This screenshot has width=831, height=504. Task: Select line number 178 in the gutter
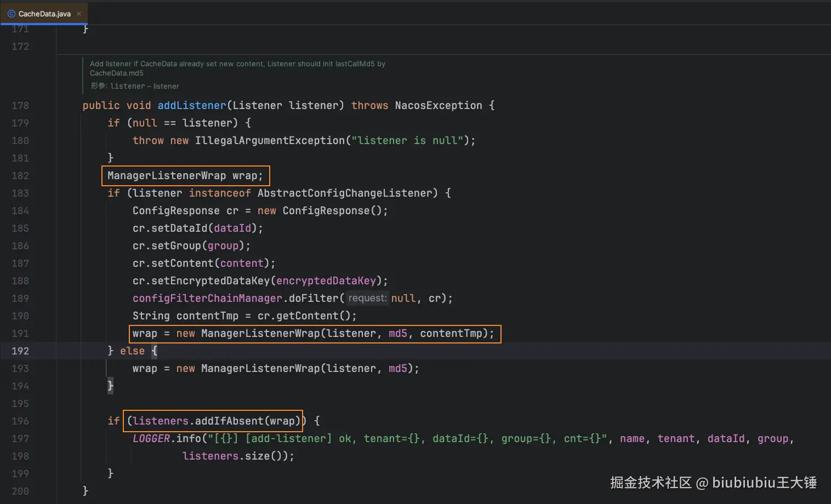pos(20,106)
